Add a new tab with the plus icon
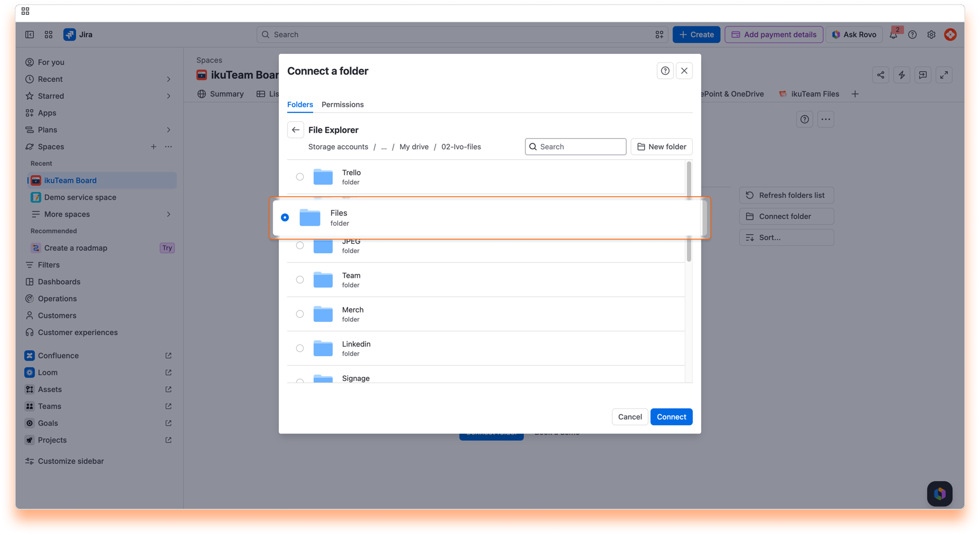This screenshot has height=535, width=980. pyautogui.click(x=855, y=94)
